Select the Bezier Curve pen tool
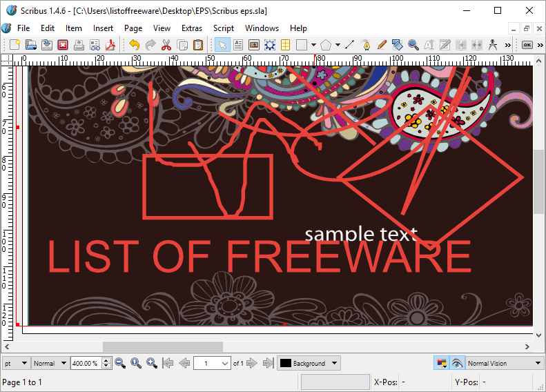The height and width of the screenshot is (392, 546). [366, 45]
